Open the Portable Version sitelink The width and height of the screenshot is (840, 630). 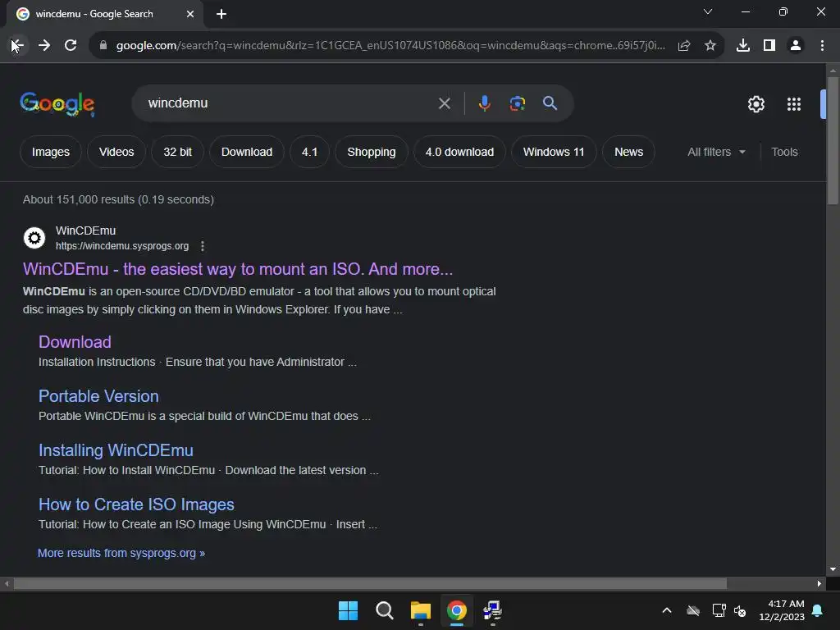[98, 396]
